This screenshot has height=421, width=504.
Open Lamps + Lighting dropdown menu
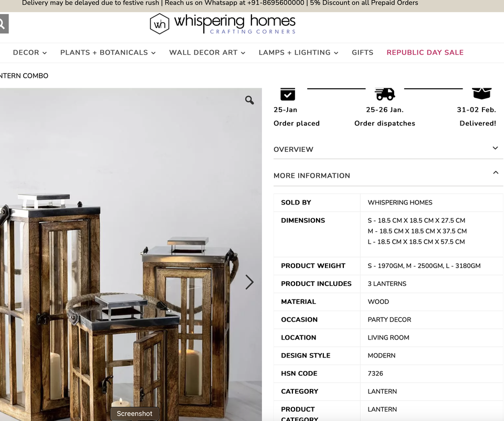coord(299,53)
